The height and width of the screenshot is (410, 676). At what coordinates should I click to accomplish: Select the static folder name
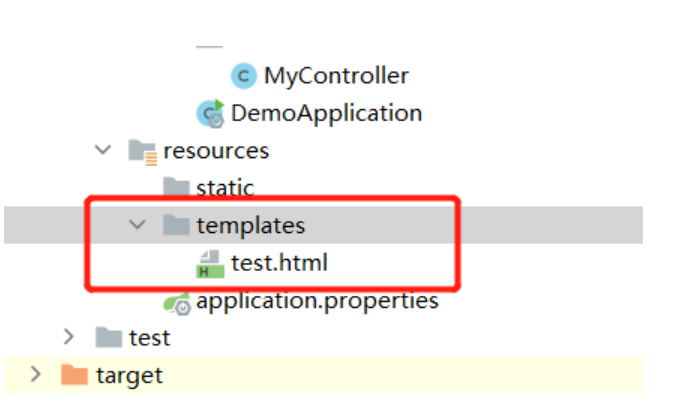[x=225, y=187]
